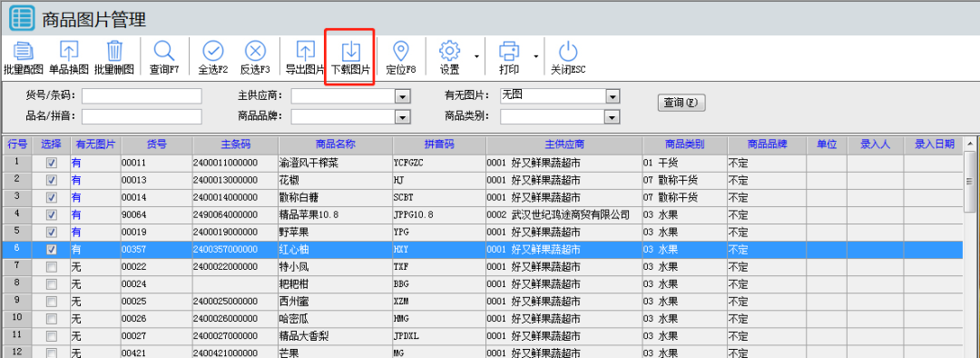Image resolution: width=980 pixels, height=358 pixels.
Task: Expand the 主供应商 combo box
Action: tap(403, 96)
